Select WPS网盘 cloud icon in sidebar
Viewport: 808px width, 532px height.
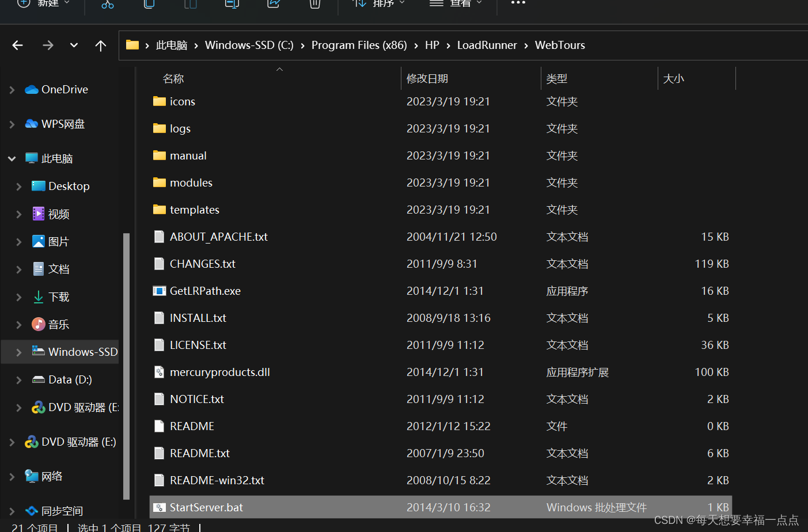[x=32, y=124]
